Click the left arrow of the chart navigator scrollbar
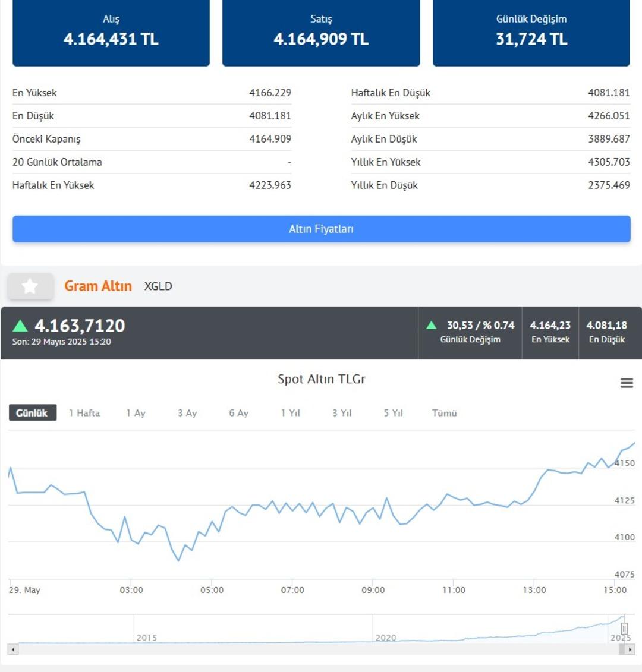 13,649
